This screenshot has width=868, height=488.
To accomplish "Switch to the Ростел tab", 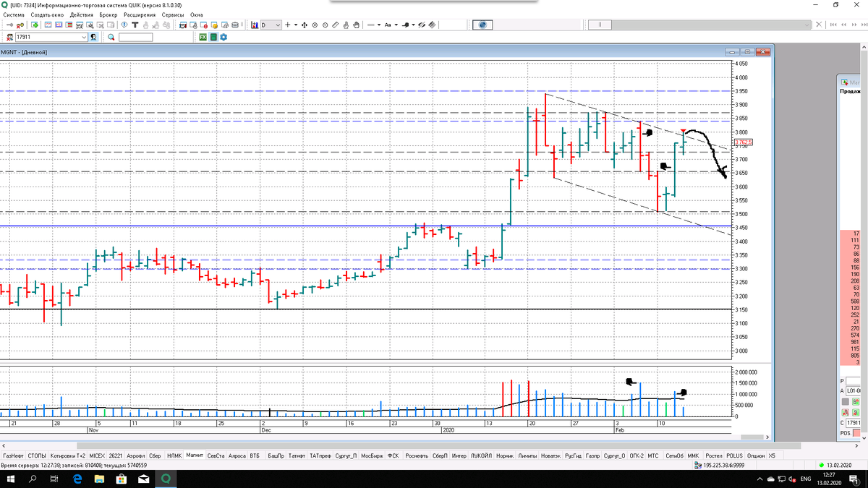I will pos(714,456).
